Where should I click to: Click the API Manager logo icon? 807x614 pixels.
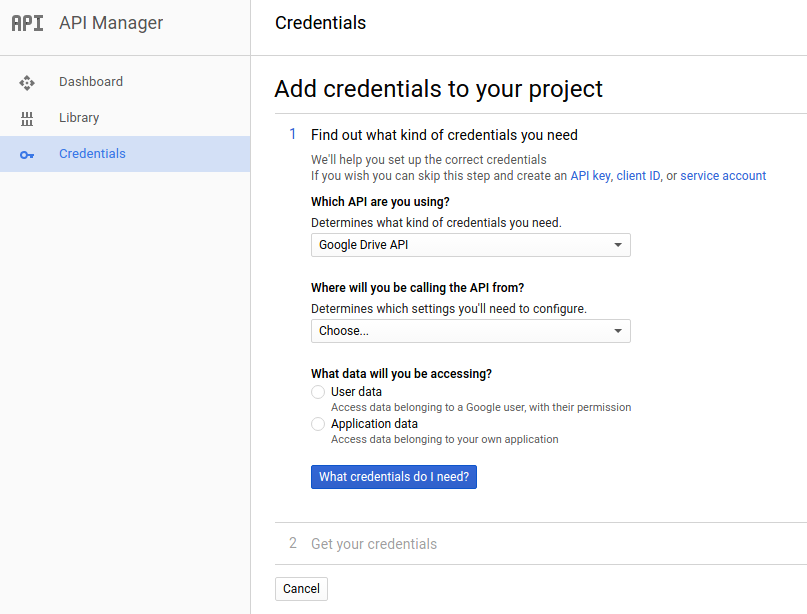(27, 23)
